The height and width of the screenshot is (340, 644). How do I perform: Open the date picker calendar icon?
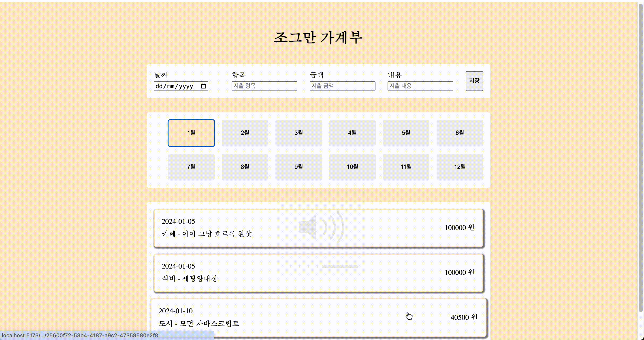point(203,86)
